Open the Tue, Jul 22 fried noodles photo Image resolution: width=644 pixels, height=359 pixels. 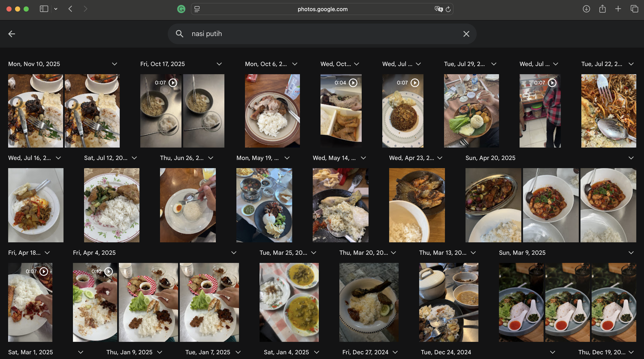608,111
